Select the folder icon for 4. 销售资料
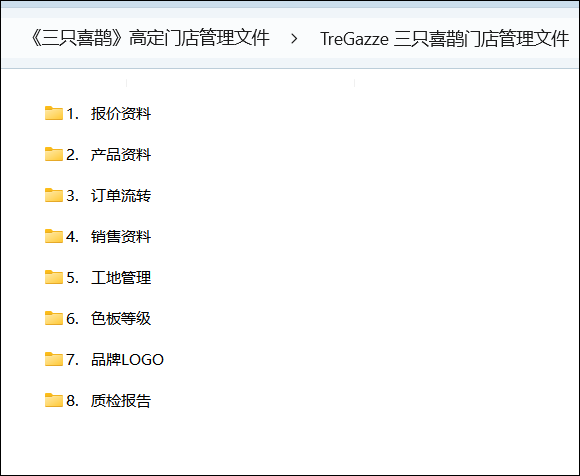This screenshot has width=580, height=476. (54, 236)
